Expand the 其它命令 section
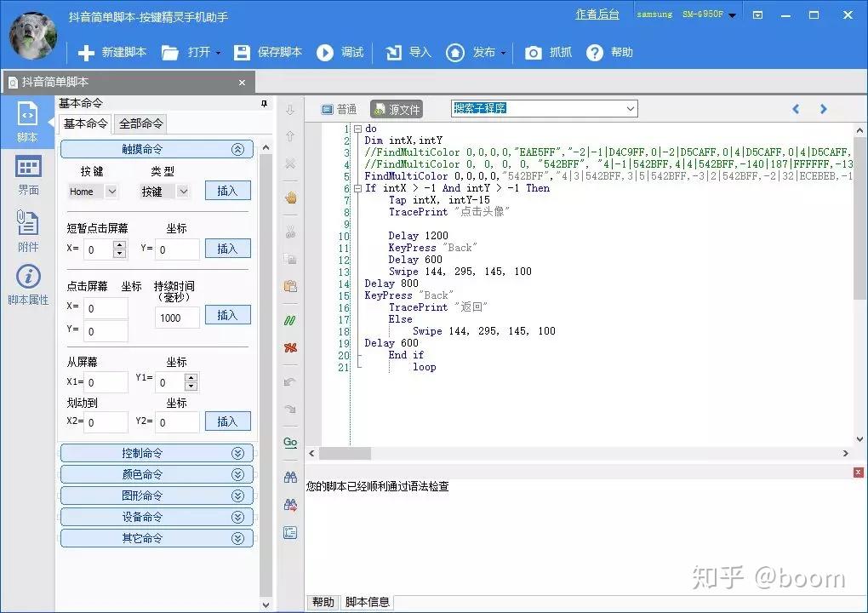This screenshot has width=868, height=613. [238, 538]
